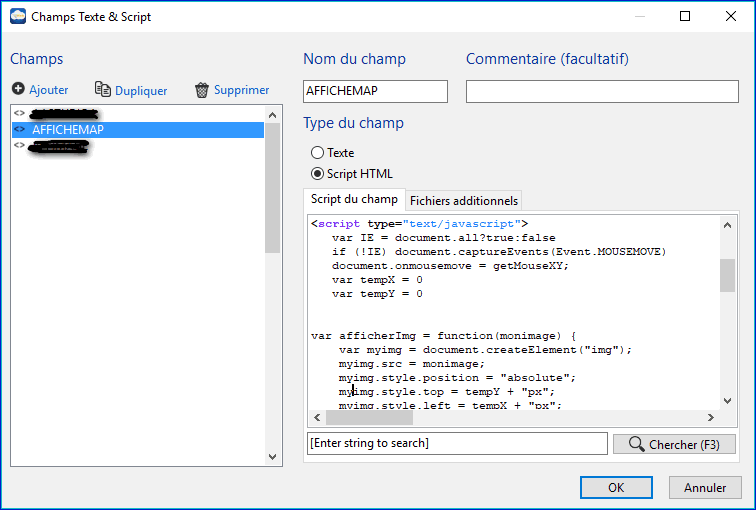This screenshot has width=756, height=510.
Task: Click the third field's code icon
Action: (20, 146)
